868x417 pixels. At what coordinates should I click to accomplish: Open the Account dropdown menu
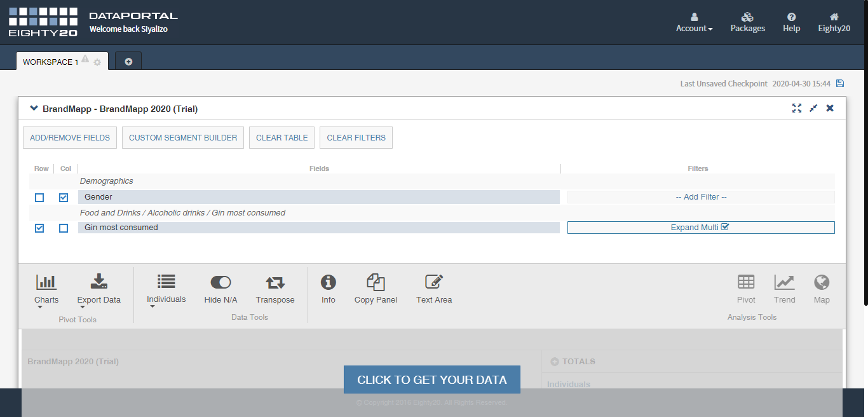pyautogui.click(x=695, y=23)
